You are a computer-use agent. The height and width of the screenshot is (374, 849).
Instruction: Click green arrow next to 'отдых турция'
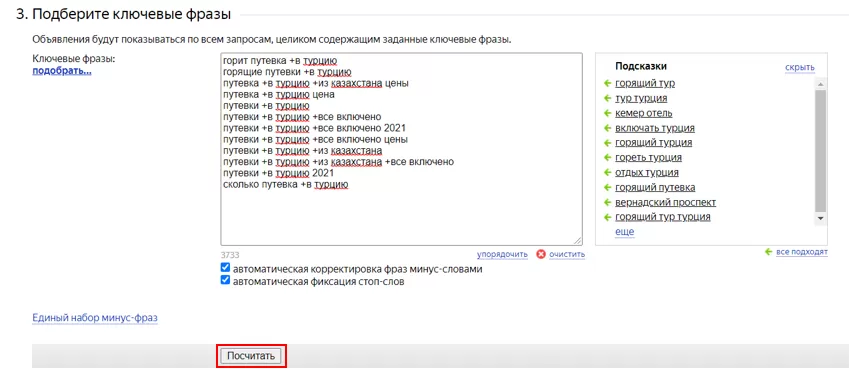[607, 173]
